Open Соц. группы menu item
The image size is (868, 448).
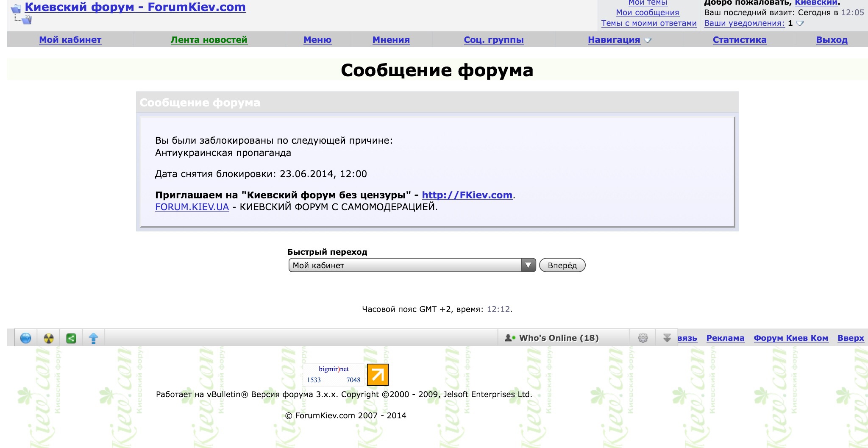pyautogui.click(x=494, y=40)
